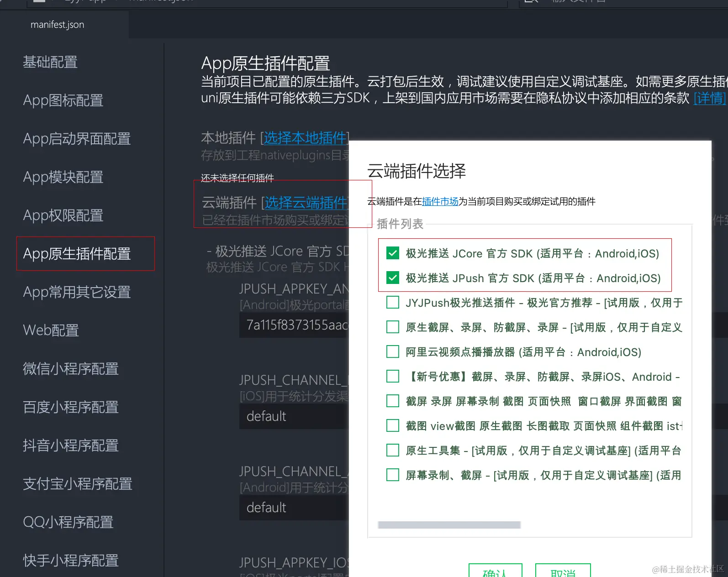Click the 取消 button in dialog
This screenshot has height=577, width=728.
pyautogui.click(x=563, y=571)
